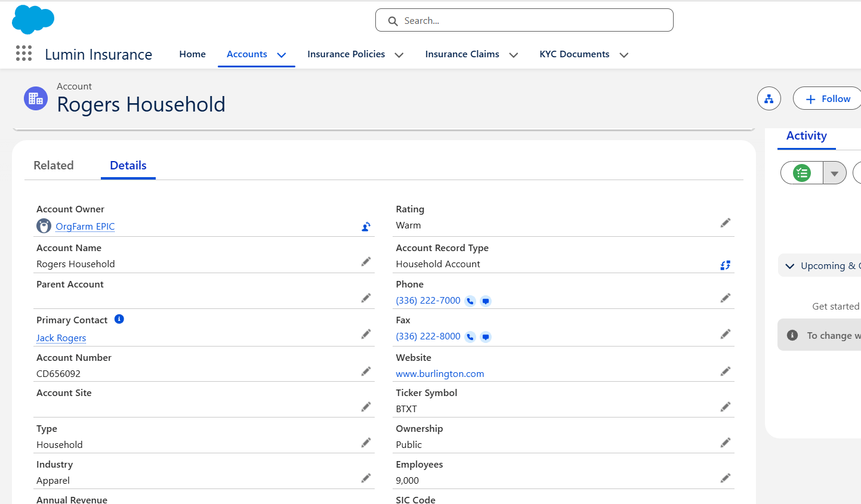The image size is (861, 504).
Task: Click message icon next to Fax number
Action: (486, 337)
